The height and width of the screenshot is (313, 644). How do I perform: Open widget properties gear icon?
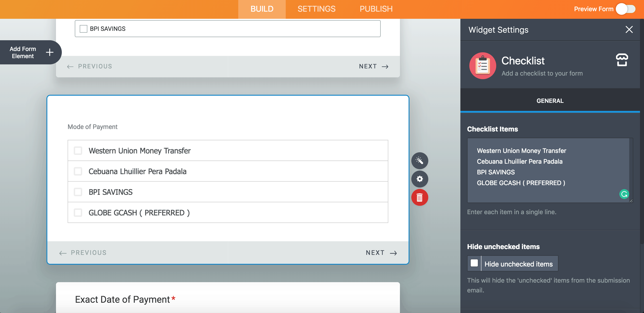click(x=419, y=179)
